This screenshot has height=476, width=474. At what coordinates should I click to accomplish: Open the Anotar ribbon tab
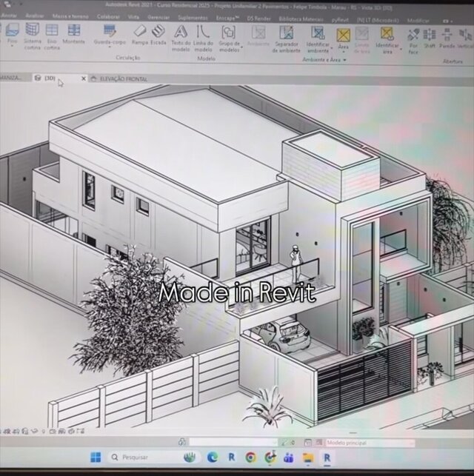9,16
